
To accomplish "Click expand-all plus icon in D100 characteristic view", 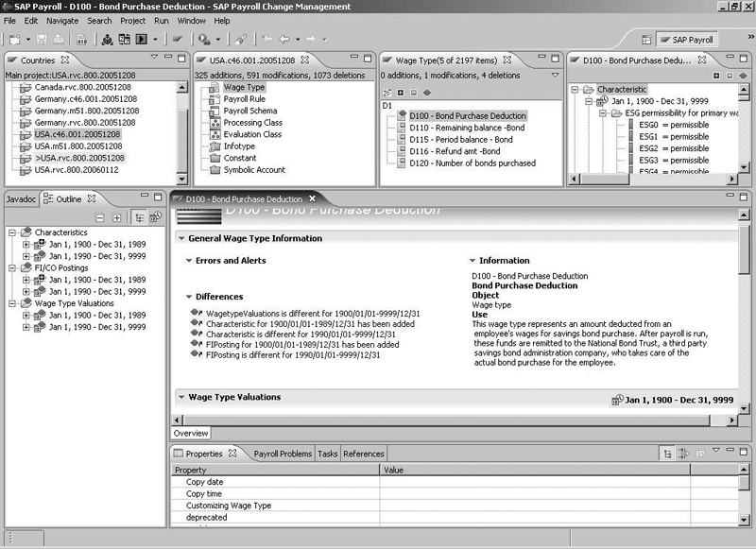I will [x=716, y=76].
